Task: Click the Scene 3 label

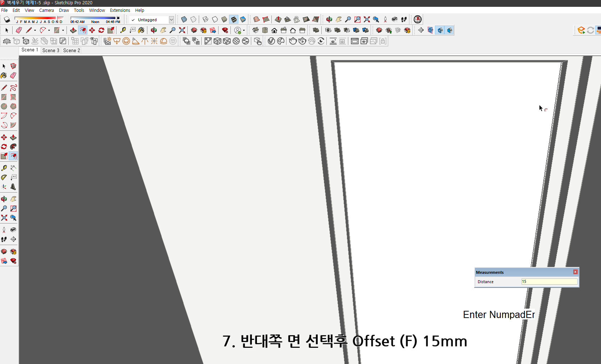Action: click(x=50, y=50)
